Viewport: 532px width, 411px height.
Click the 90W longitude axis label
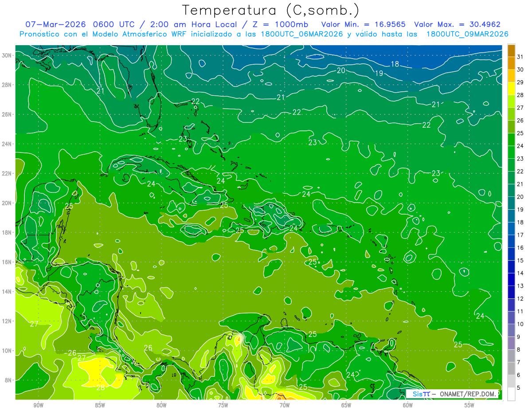38,406
